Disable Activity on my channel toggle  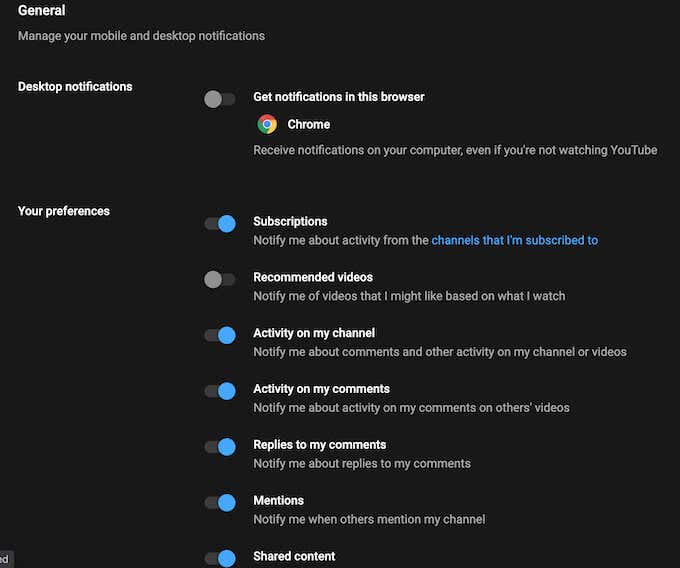coord(219,335)
